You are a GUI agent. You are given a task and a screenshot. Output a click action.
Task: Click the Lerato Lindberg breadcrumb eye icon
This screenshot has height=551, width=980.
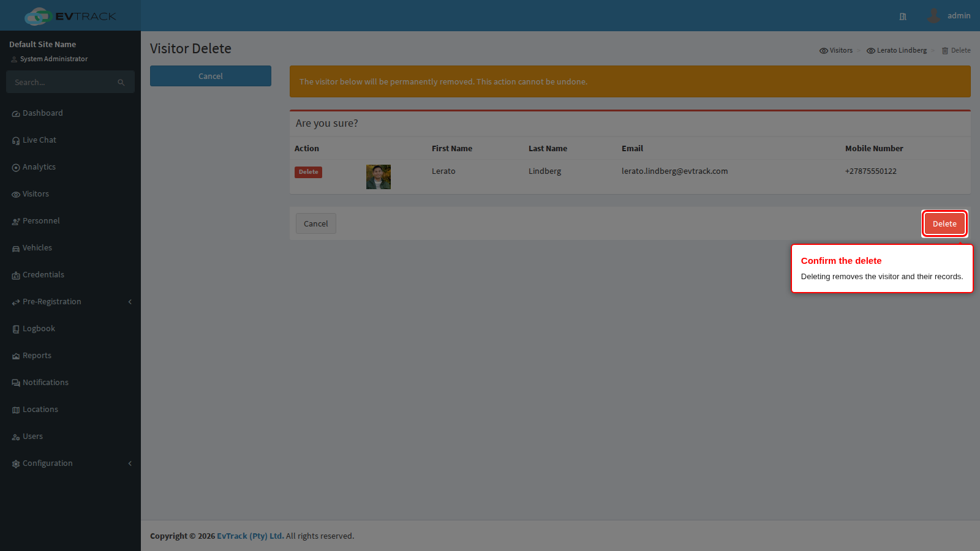click(871, 51)
